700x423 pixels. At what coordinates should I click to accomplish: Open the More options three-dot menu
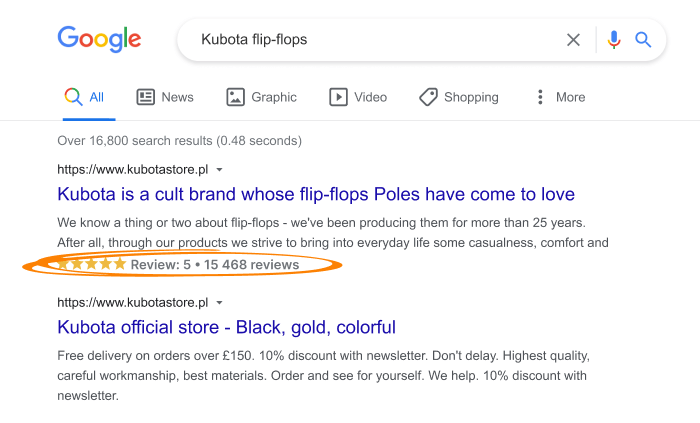point(540,97)
